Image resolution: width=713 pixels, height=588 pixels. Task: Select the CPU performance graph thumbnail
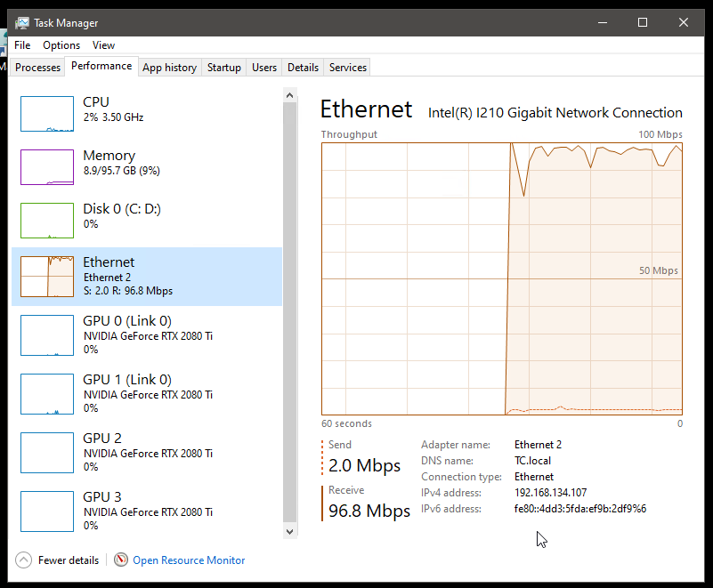point(47,115)
